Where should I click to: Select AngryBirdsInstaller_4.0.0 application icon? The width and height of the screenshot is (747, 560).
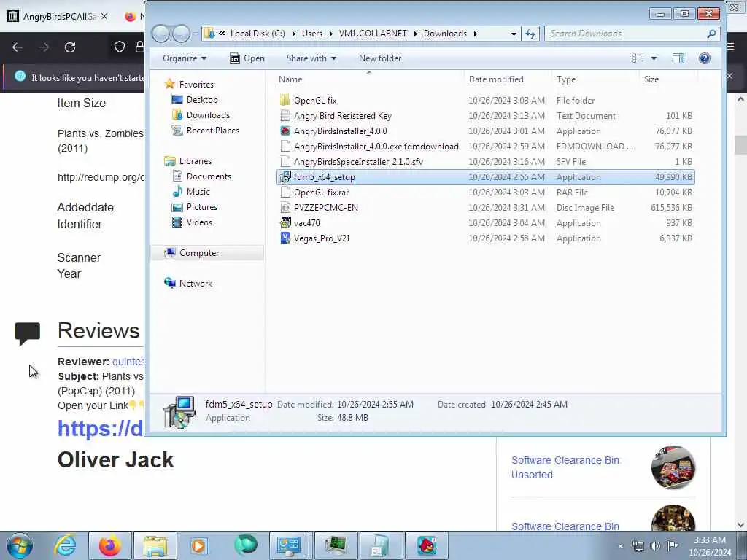tap(285, 131)
